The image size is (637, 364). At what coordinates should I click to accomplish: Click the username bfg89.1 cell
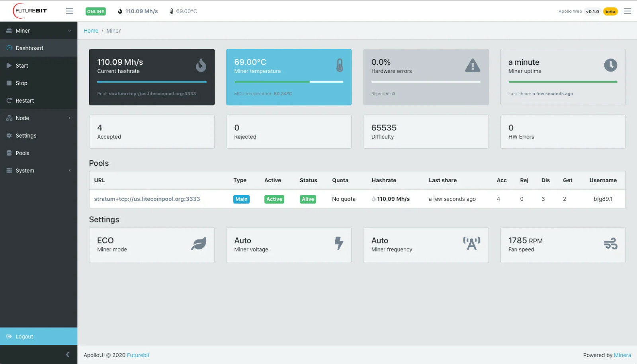[603, 199]
